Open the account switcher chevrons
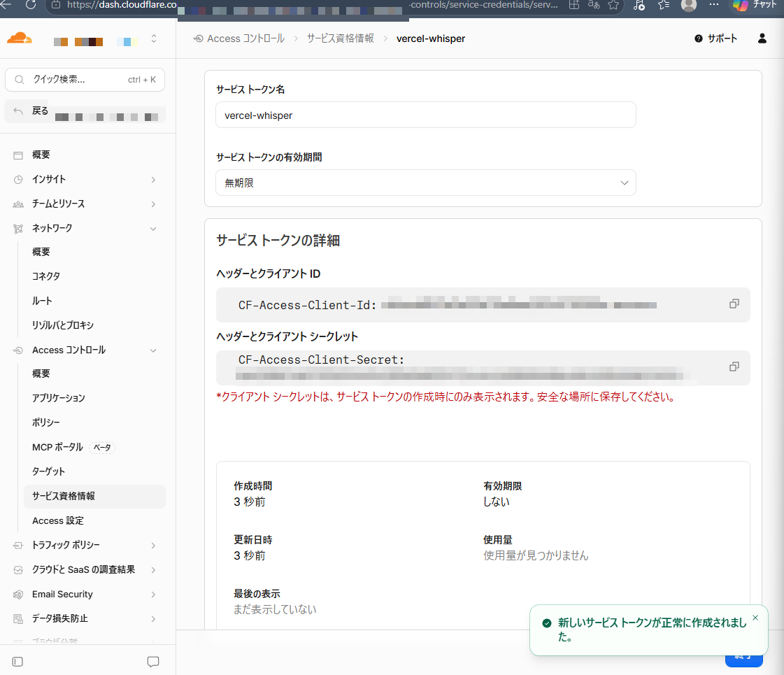 153,38
